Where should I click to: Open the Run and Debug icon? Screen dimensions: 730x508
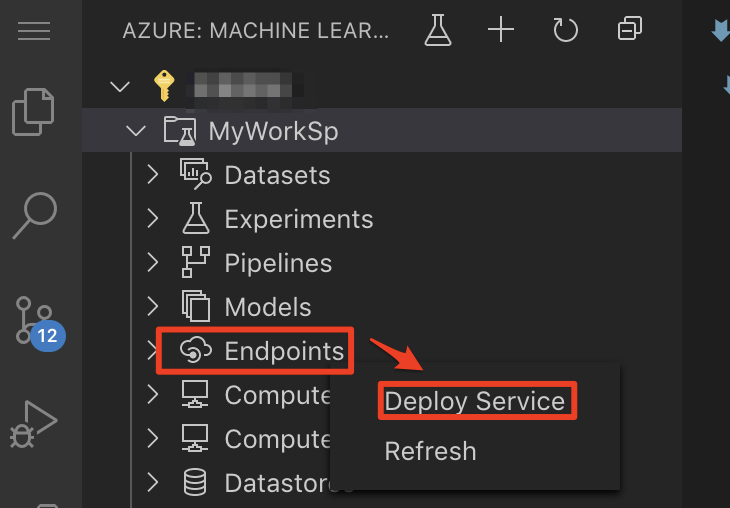click(33, 424)
